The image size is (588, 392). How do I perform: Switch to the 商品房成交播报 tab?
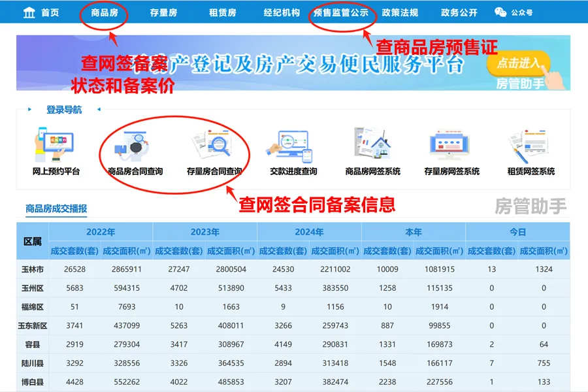click(x=56, y=209)
